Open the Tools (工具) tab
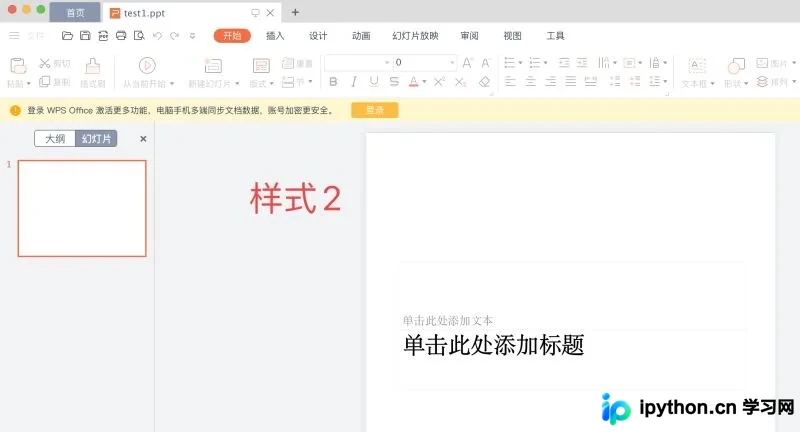This screenshot has height=432, width=800. 555,36
